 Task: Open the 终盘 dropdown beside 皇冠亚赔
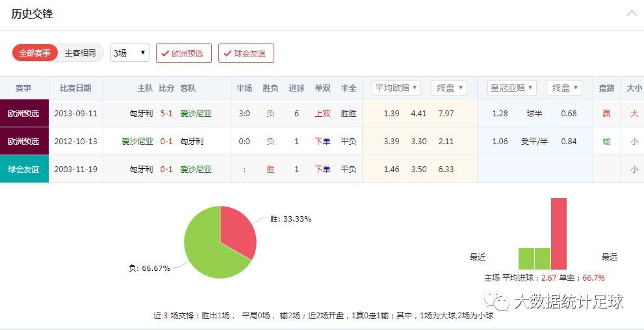[564, 88]
